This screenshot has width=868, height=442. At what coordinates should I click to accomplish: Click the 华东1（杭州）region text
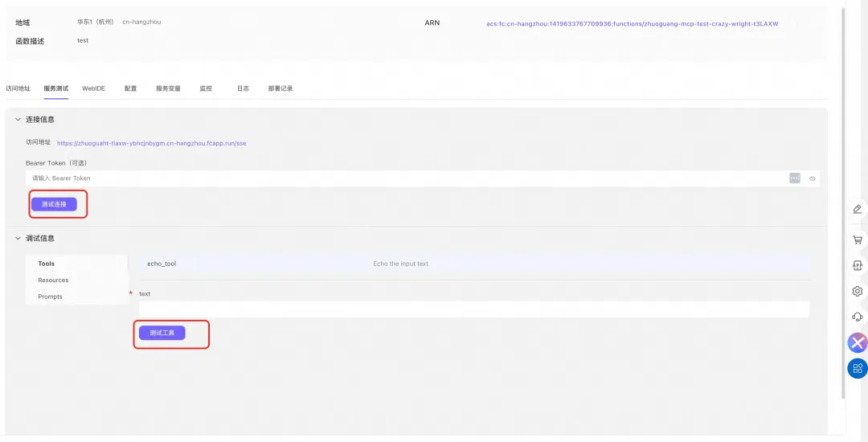(x=96, y=23)
